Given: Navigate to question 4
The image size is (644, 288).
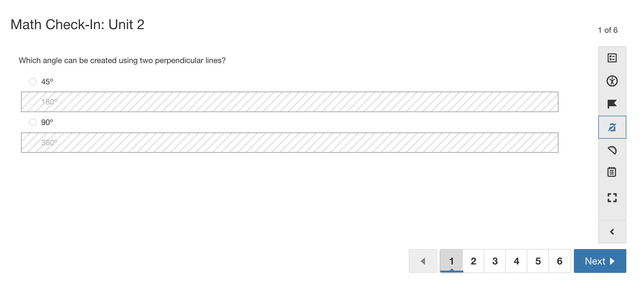Looking at the screenshot, I should [x=516, y=261].
